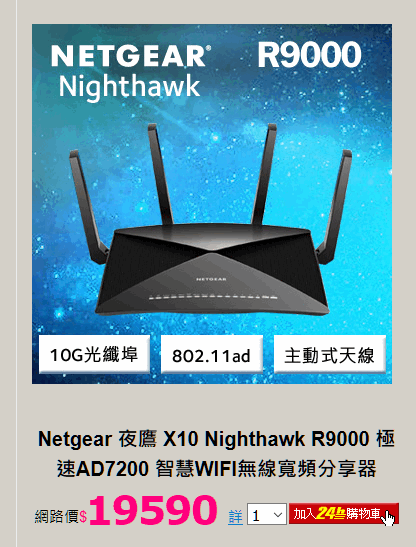
Task: Click the router's rightmost antenna
Action: [334, 206]
